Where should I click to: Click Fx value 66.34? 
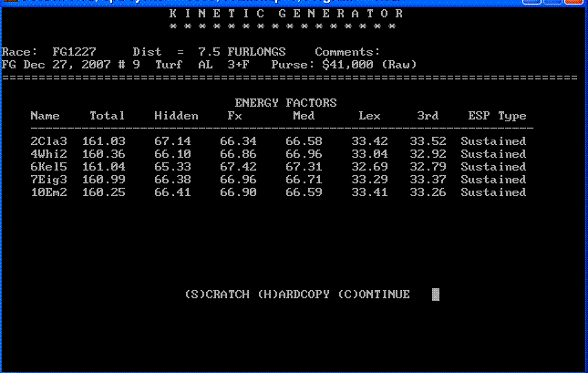pyautogui.click(x=238, y=141)
